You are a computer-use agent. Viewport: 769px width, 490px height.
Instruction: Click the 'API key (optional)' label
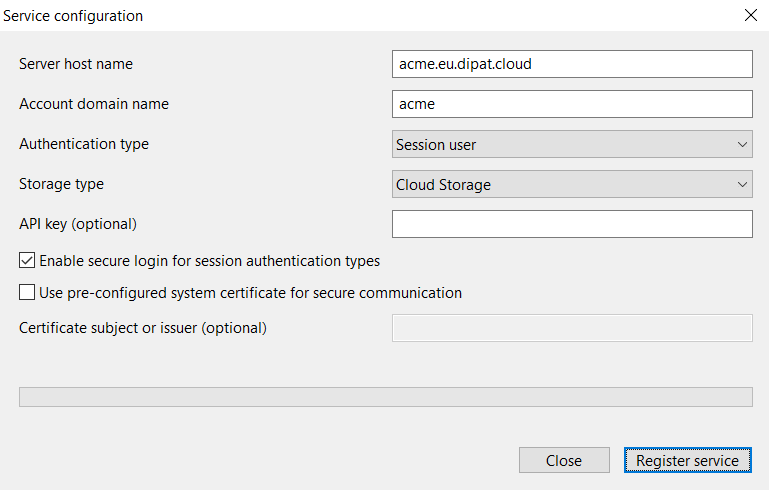[78, 224]
